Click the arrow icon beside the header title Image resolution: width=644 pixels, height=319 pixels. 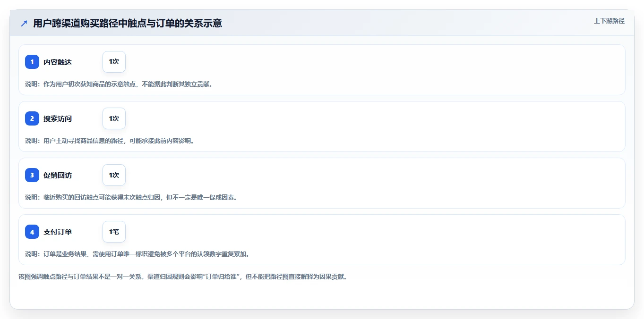click(24, 23)
